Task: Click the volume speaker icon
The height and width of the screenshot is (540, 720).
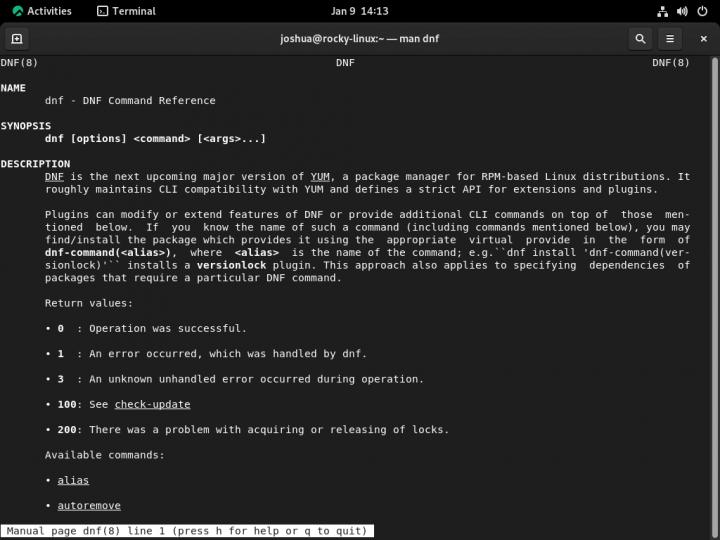Action: click(x=682, y=11)
